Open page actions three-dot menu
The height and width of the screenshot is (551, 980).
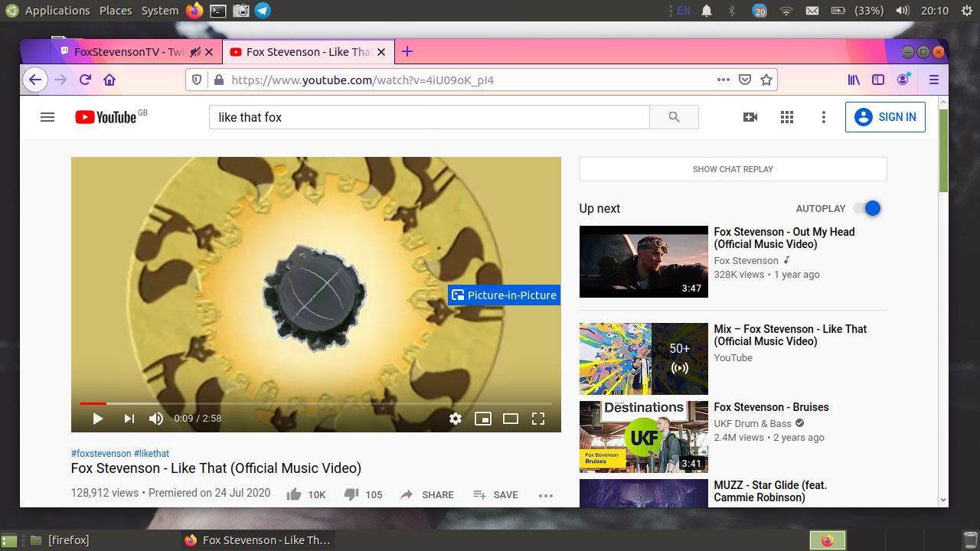(724, 80)
